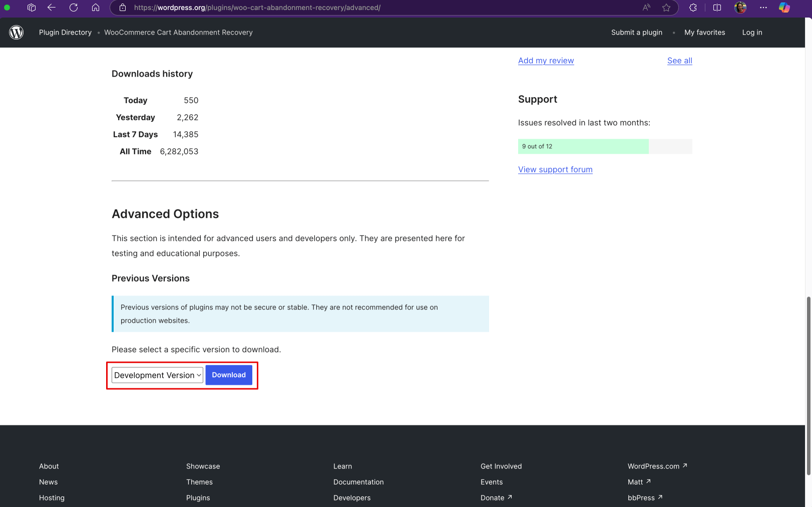Click the Today downloads value 550
The image size is (812, 507).
[191, 100]
